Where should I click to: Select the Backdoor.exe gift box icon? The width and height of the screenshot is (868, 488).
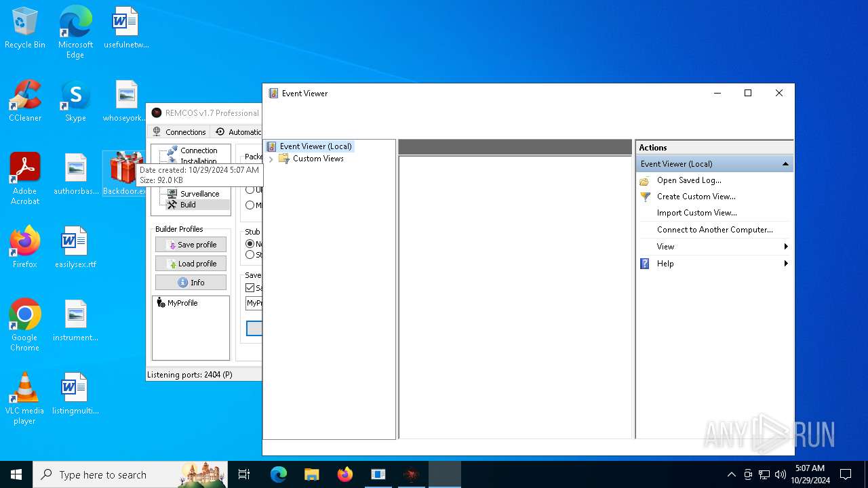coord(126,174)
